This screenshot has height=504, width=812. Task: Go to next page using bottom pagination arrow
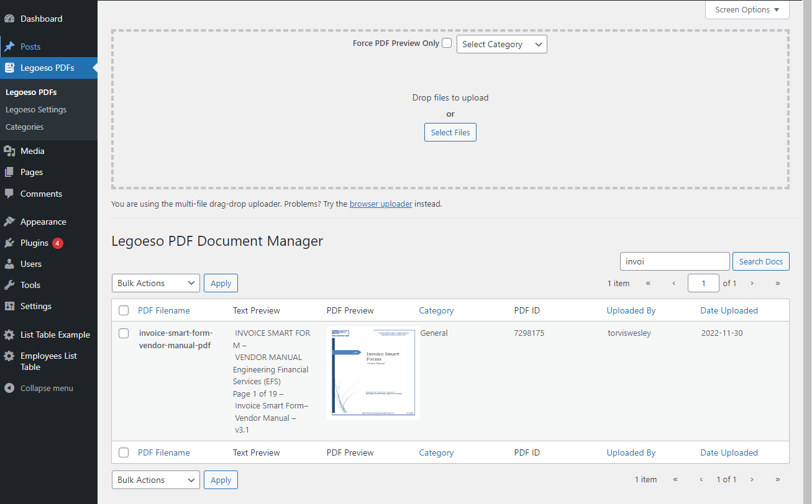(x=752, y=479)
